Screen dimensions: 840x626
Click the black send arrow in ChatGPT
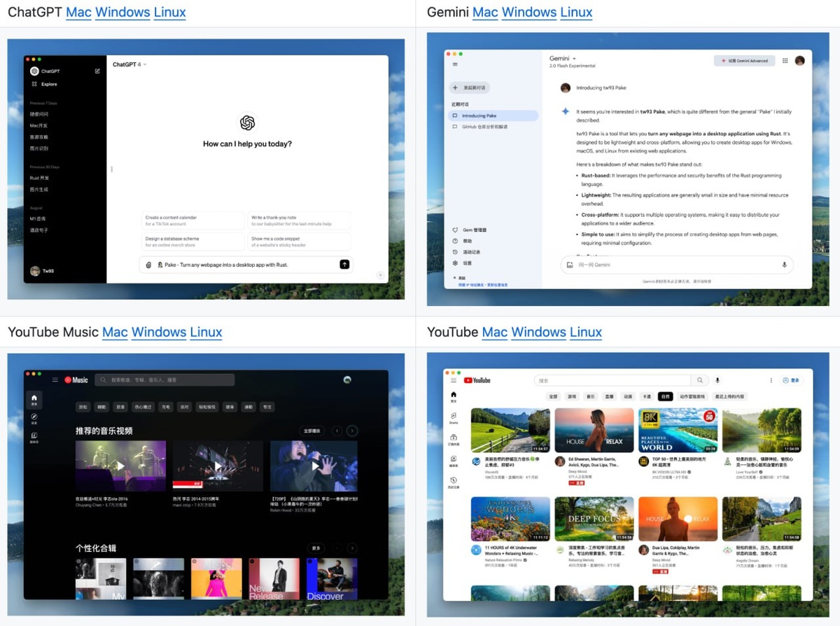click(344, 264)
